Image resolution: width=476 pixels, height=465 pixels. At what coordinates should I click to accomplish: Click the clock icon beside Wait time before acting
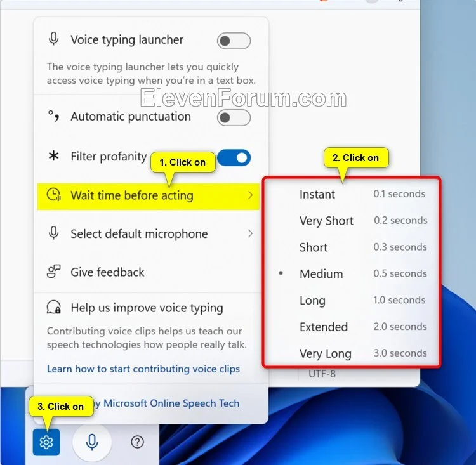click(x=54, y=195)
